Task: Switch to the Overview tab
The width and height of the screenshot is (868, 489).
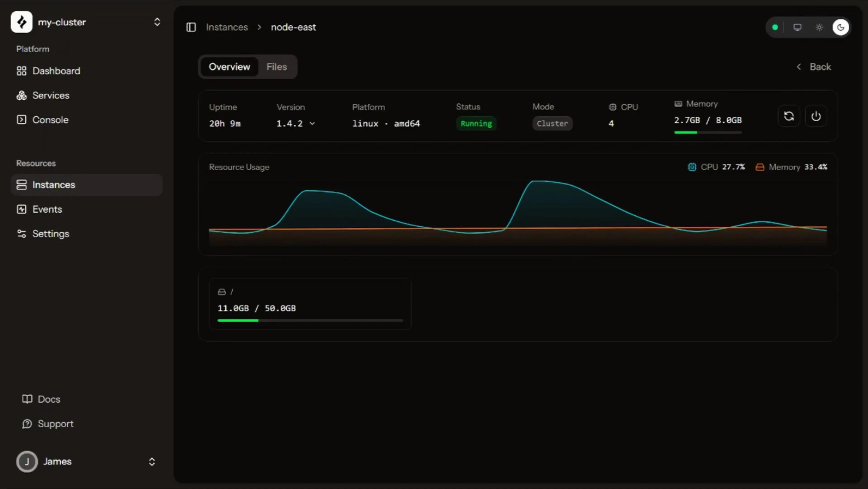Action: point(229,67)
